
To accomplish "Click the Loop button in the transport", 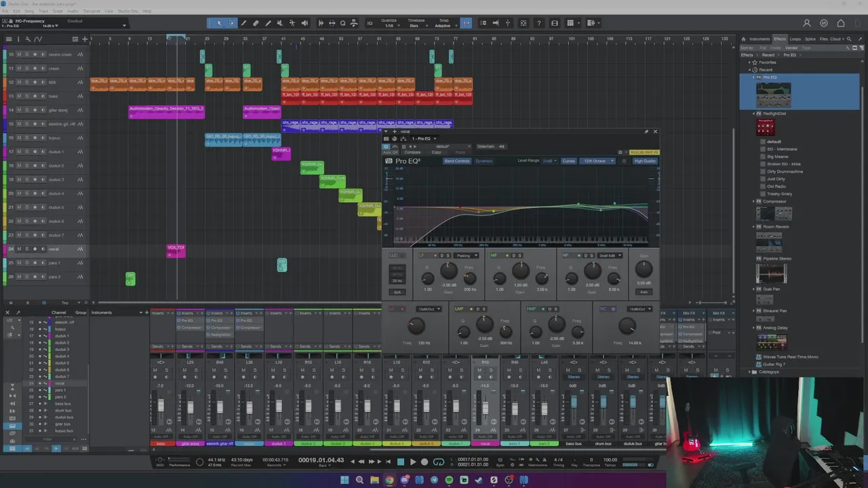I will [x=439, y=462].
